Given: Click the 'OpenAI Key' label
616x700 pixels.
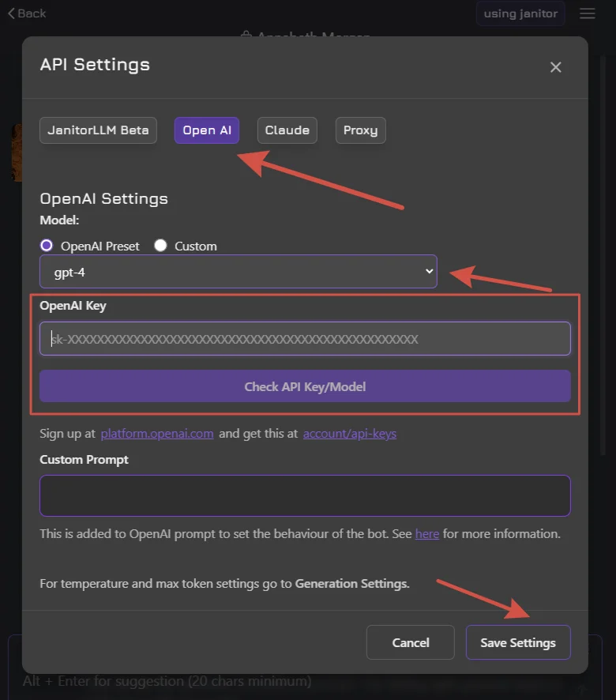Looking at the screenshot, I should coord(73,306).
